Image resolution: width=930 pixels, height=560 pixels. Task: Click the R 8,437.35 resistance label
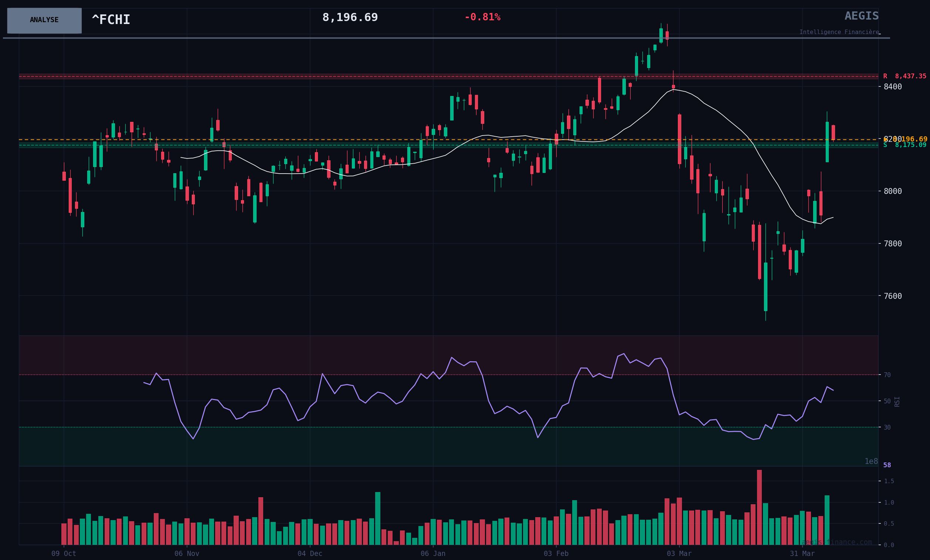[904, 76]
